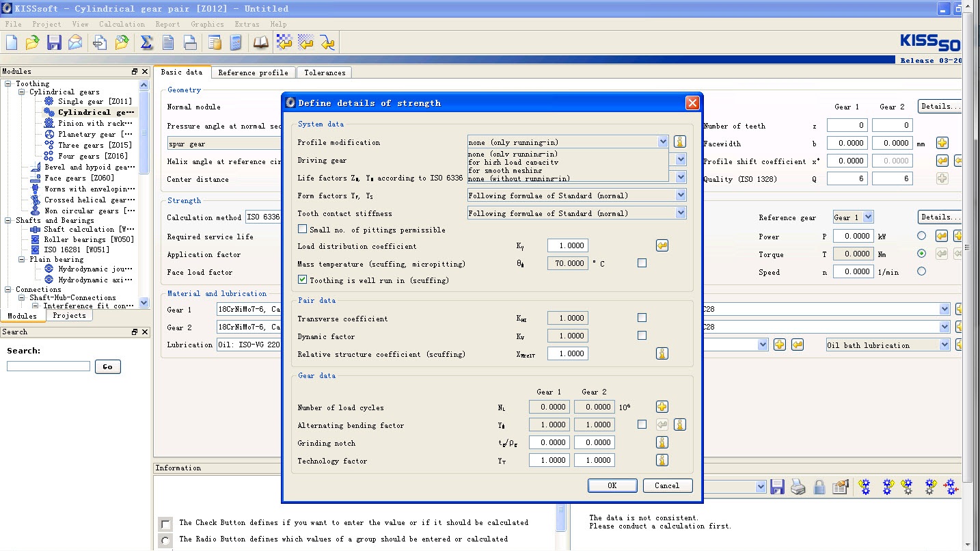Viewport: 980px width, 551px height.
Task: Uncheck Toothing is well run in (scuffing)
Action: point(302,280)
